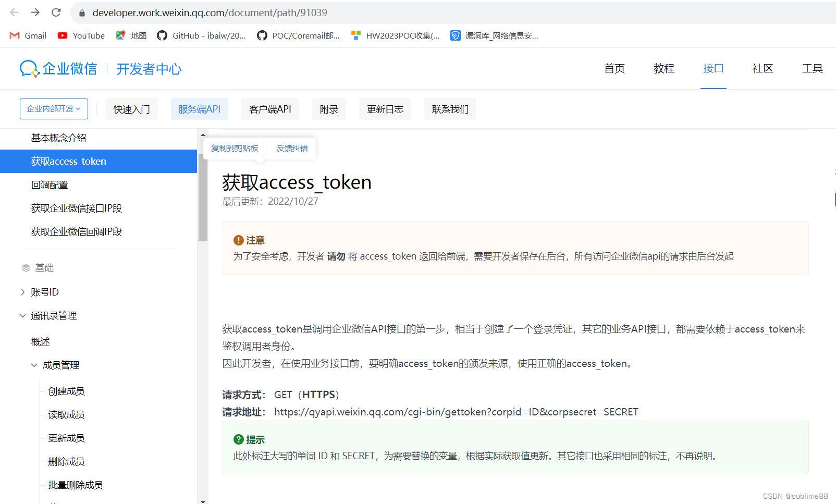Click the sidebar scroll up arrow

203,135
